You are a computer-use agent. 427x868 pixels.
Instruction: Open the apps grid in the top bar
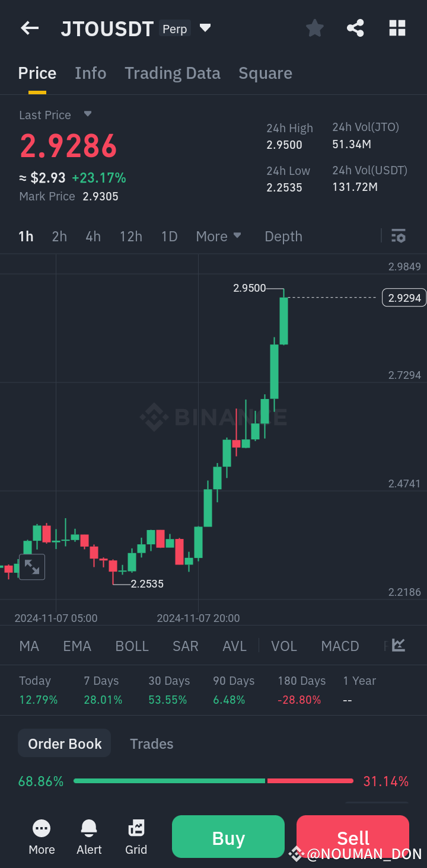(397, 28)
